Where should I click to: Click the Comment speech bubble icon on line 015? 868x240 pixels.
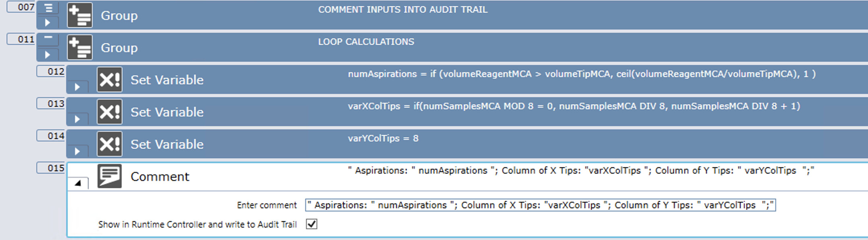110,176
